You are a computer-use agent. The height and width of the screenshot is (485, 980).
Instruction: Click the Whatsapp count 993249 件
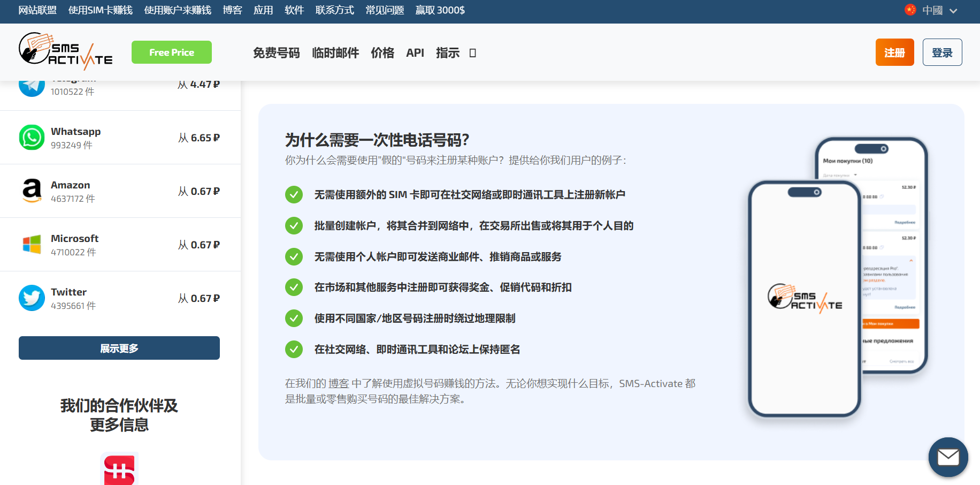tap(72, 145)
